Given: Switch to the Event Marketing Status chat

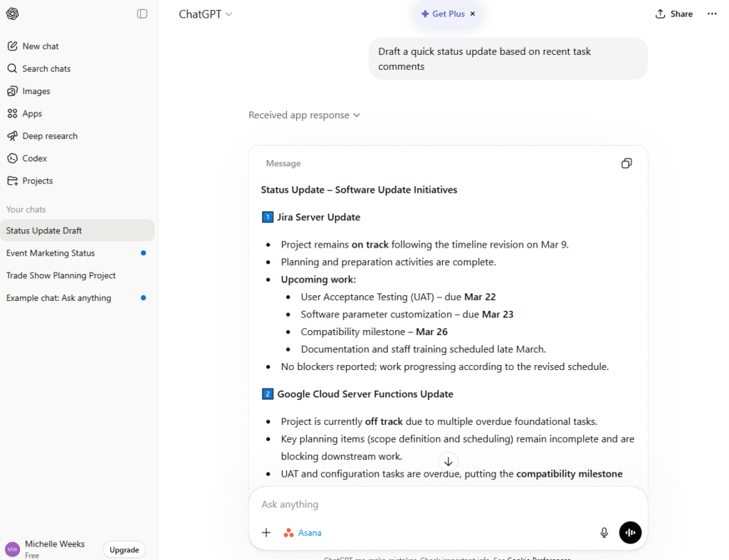Looking at the screenshot, I should coord(51,253).
